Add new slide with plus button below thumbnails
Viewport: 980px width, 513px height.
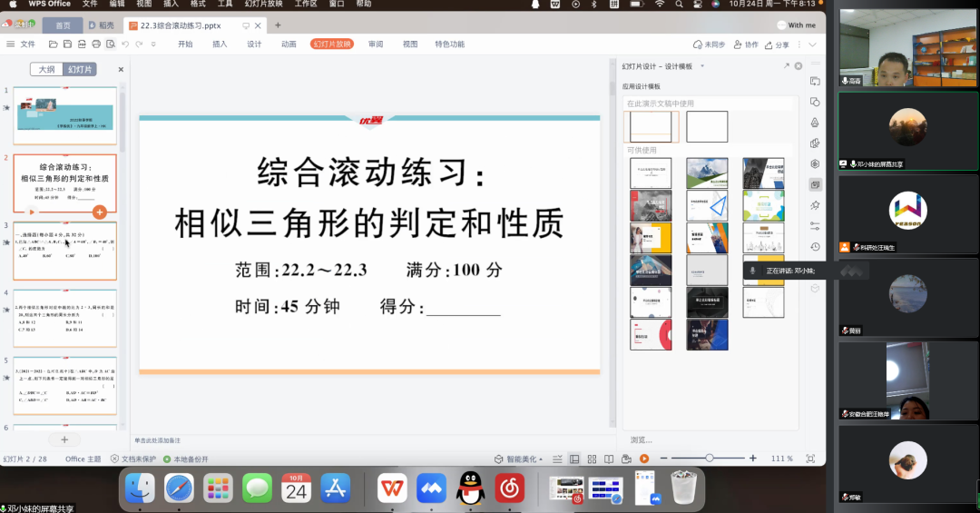(x=64, y=439)
